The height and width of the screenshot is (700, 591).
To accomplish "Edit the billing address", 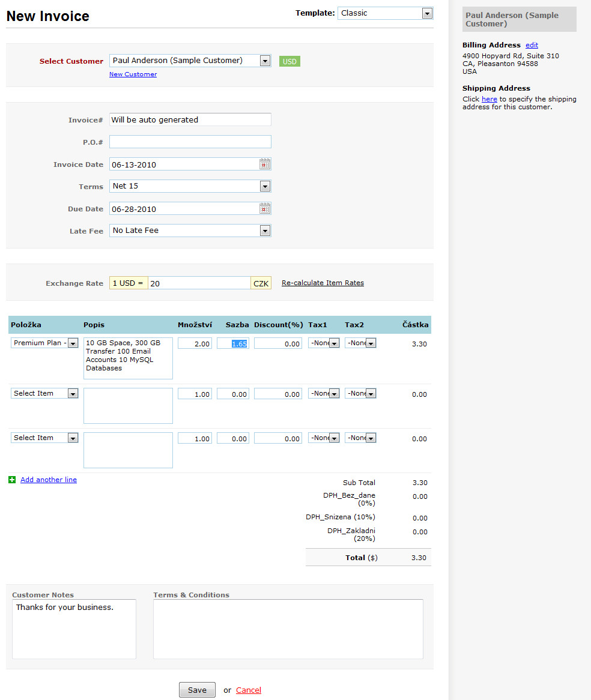I will 532,45.
